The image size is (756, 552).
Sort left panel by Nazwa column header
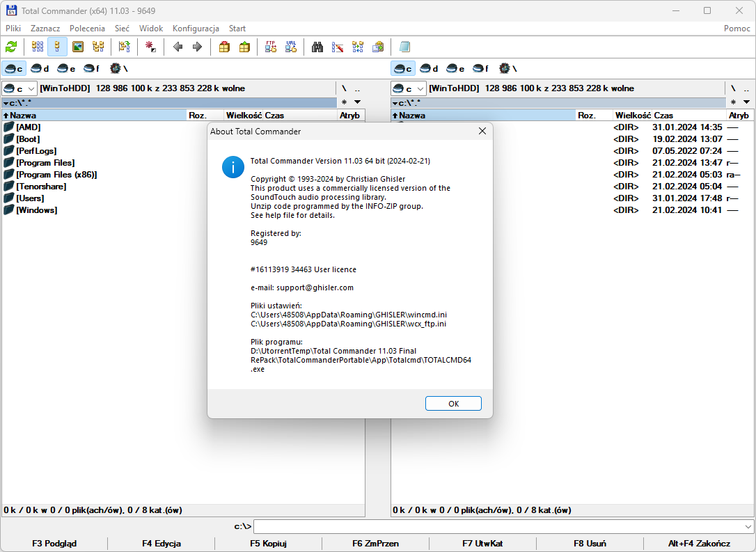coord(95,116)
